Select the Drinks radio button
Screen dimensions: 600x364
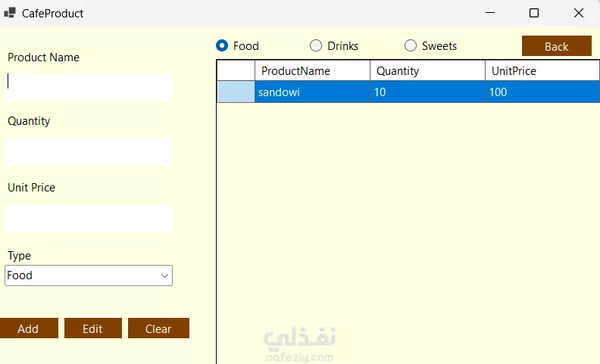tap(316, 45)
